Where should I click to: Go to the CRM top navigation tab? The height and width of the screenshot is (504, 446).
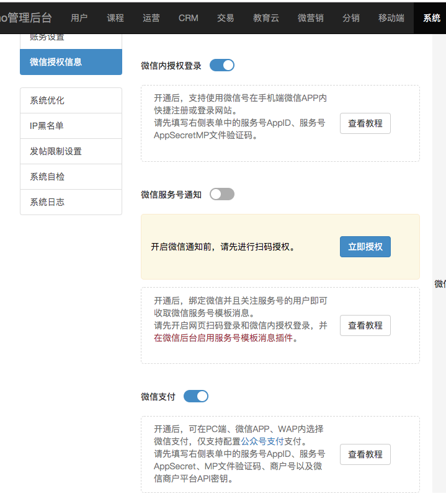click(x=188, y=18)
